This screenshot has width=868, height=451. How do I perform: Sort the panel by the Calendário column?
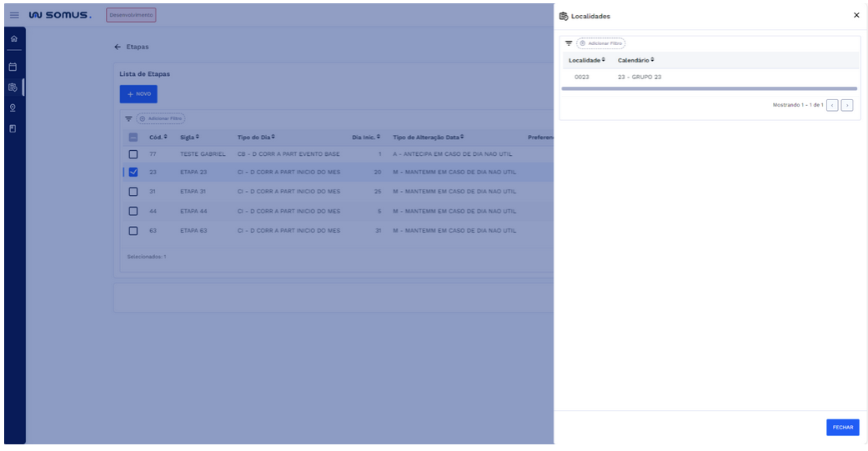pos(636,60)
